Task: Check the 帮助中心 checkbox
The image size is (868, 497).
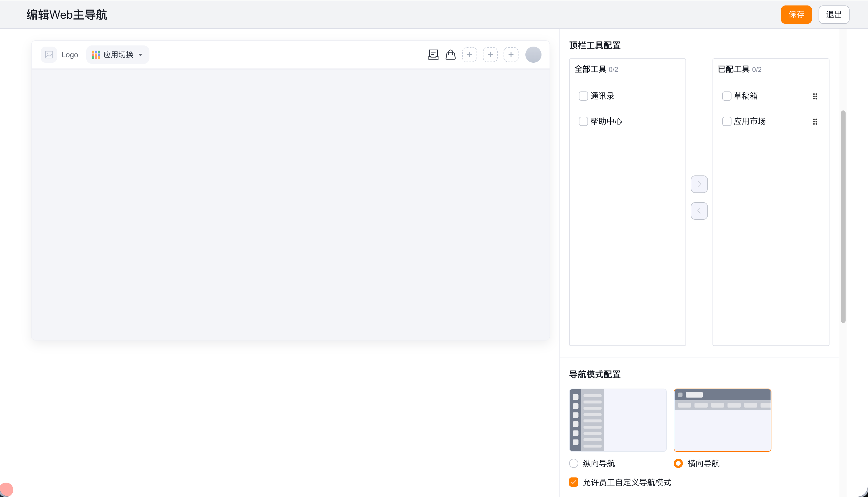Action: (x=583, y=122)
